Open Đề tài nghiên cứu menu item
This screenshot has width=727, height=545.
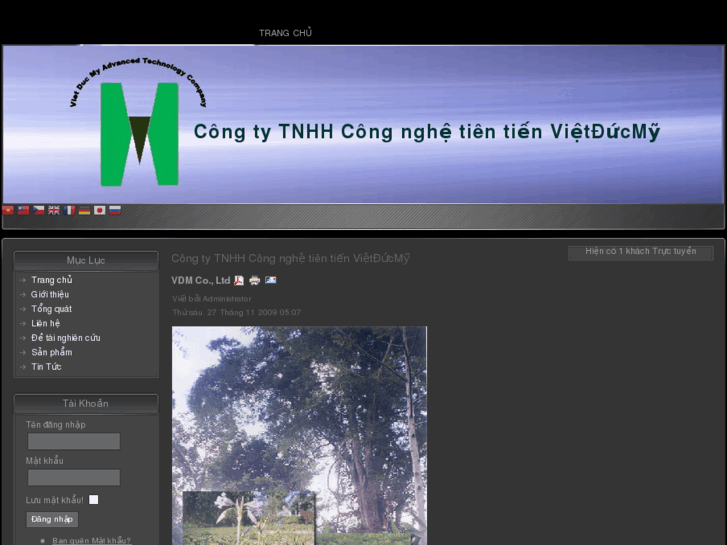coord(66,338)
